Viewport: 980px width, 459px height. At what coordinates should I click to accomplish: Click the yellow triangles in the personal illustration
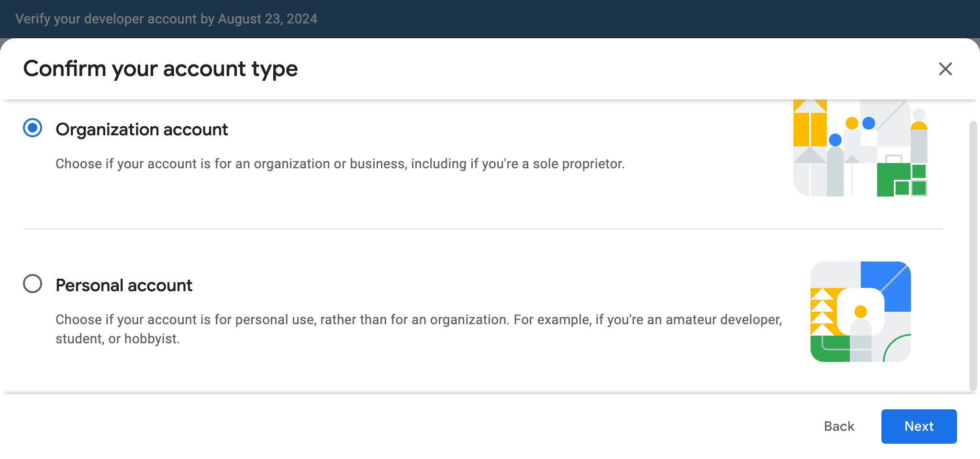coord(822,312)
